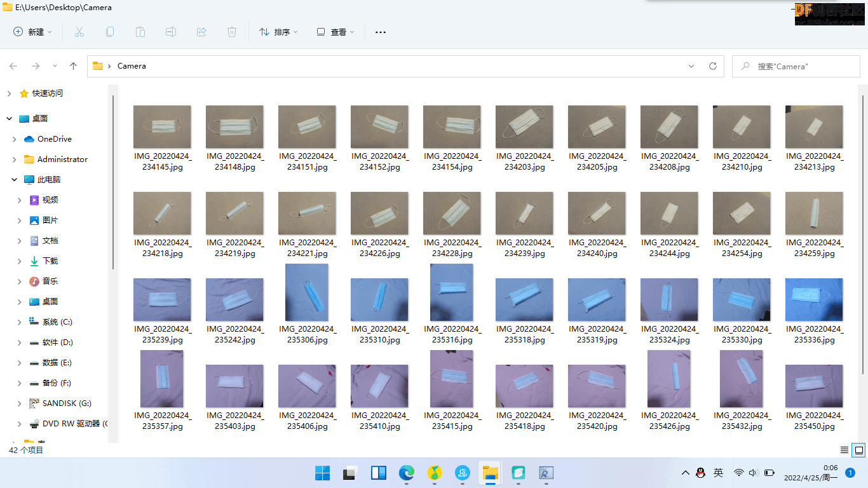Open Microsoft Edge from taskbar
The height and width of the screenshot is (488, 868).
pos(407,473)
